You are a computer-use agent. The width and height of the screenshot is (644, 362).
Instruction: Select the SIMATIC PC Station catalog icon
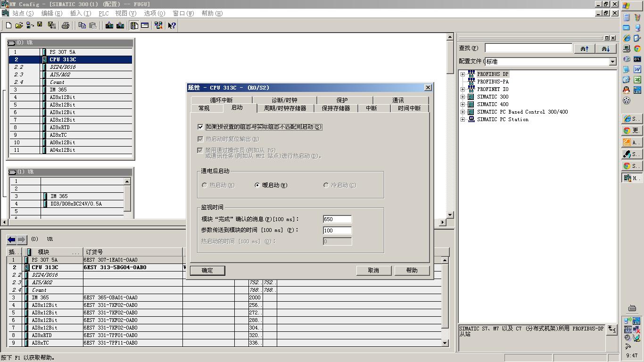coord(471,119)
